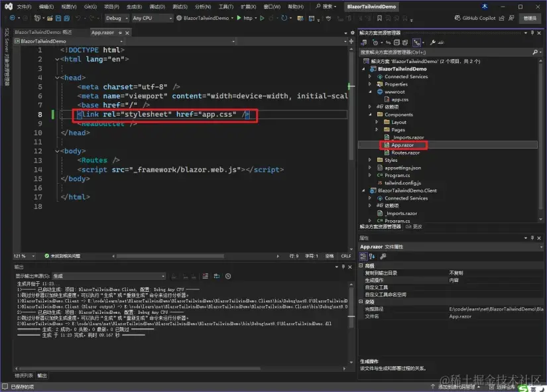Screen dimensions: 547x392
Task: Click the Property Pages wrench icon in Properties panel
Action: tap(383, 256)
